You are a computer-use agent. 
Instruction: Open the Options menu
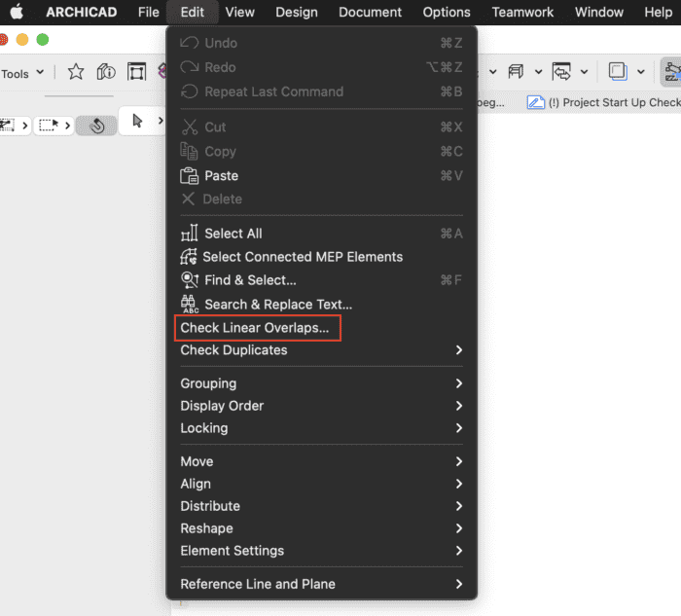(447, 12)
